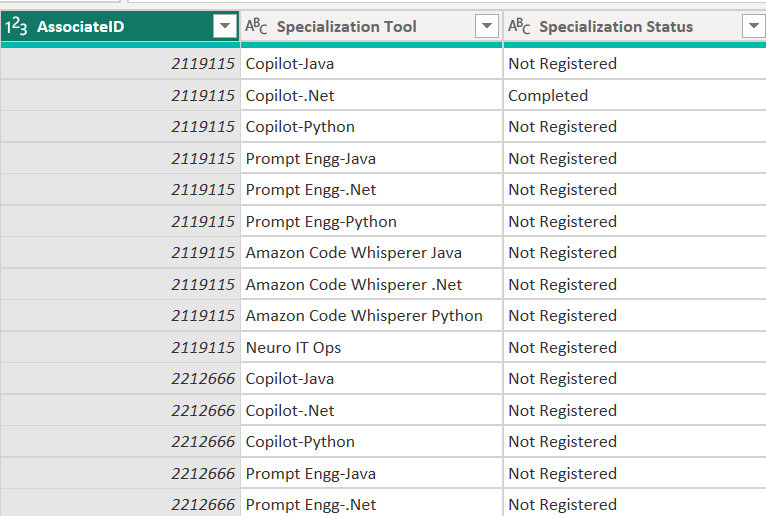This screenshot has height=516, width=766.
Task: Click Copilot-.Net cell in 2212666 row
Action: pos(371,410)
